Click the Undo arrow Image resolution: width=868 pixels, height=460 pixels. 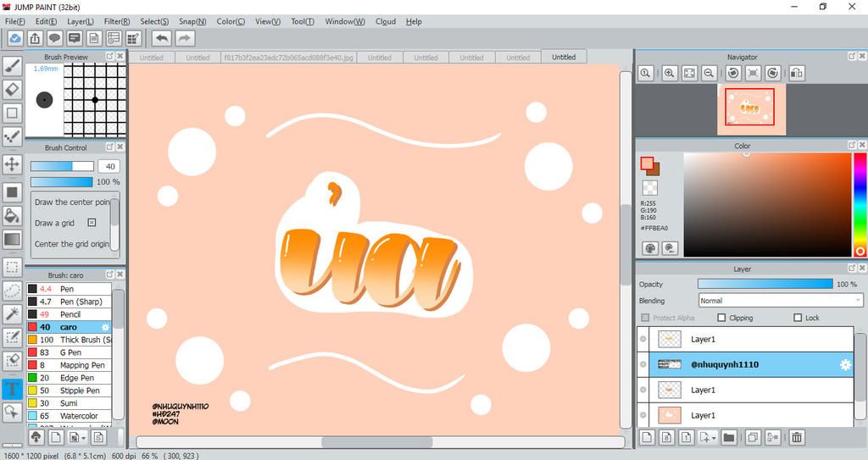[162, 38]
